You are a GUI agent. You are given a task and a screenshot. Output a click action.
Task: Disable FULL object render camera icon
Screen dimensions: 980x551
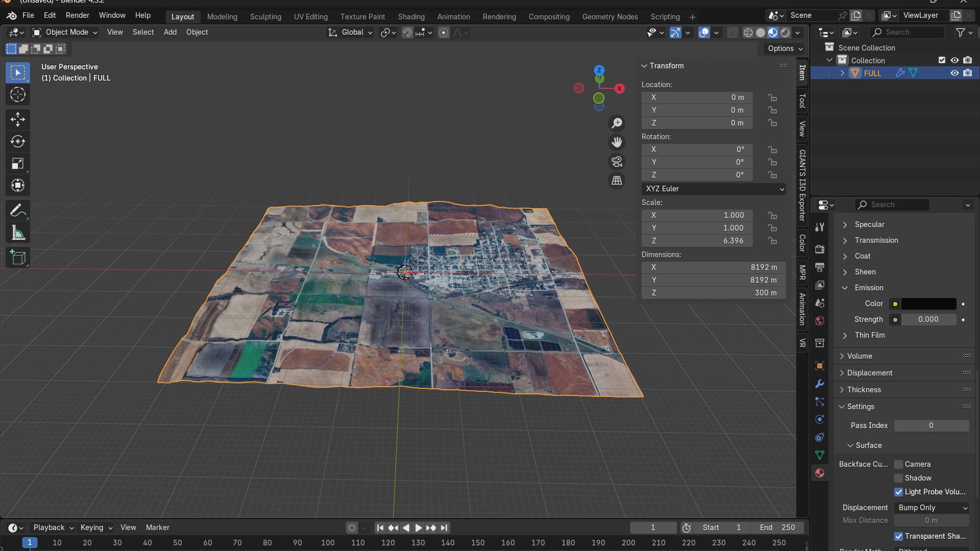point(967,73)
